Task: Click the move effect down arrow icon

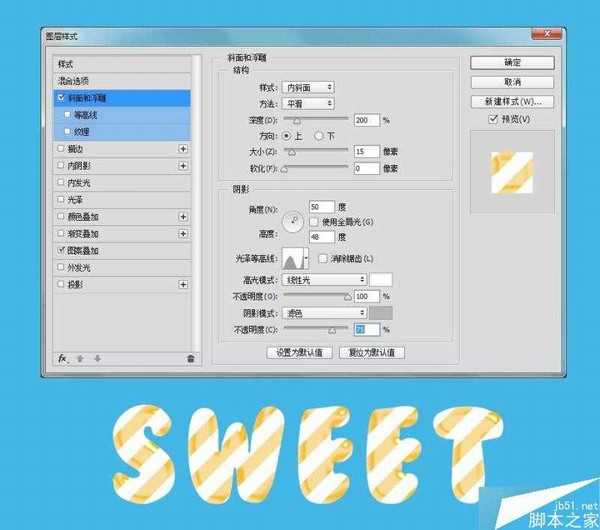Action: click(98, 359)
